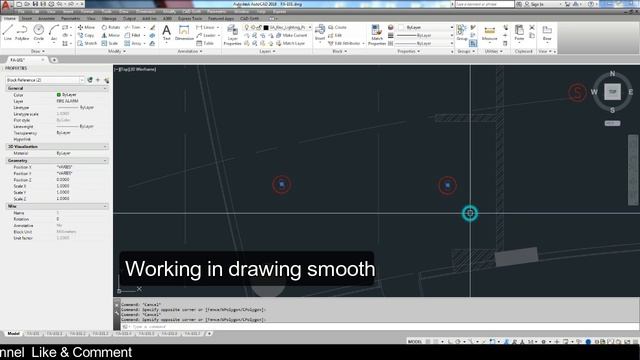
Task: Click the Scale tool
Action: click(x=110, y=43)
